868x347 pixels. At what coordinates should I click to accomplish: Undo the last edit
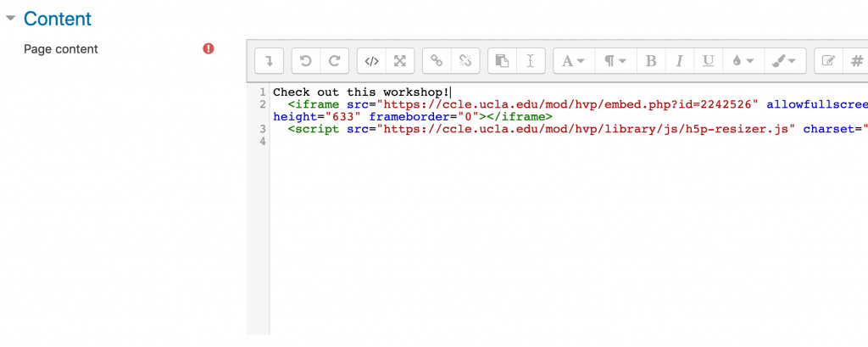coord(306,61)
